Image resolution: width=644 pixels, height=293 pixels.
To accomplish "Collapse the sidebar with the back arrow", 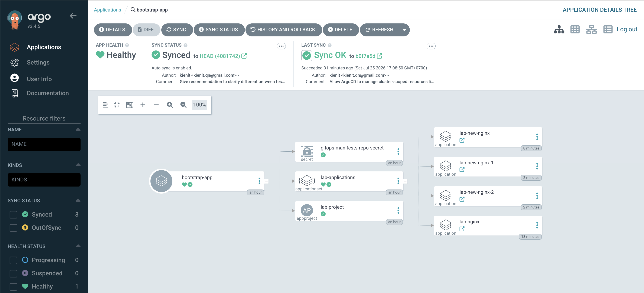I will 73,16.
